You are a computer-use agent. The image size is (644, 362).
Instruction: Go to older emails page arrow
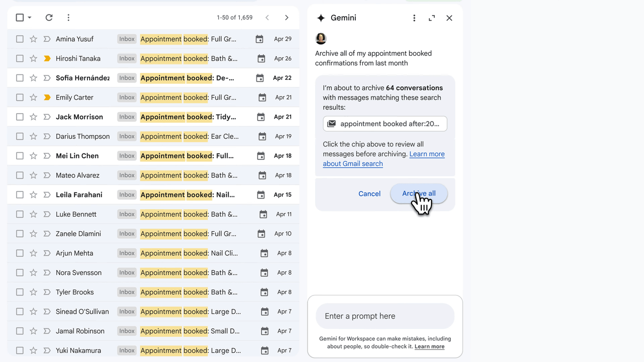coord(287,18)
